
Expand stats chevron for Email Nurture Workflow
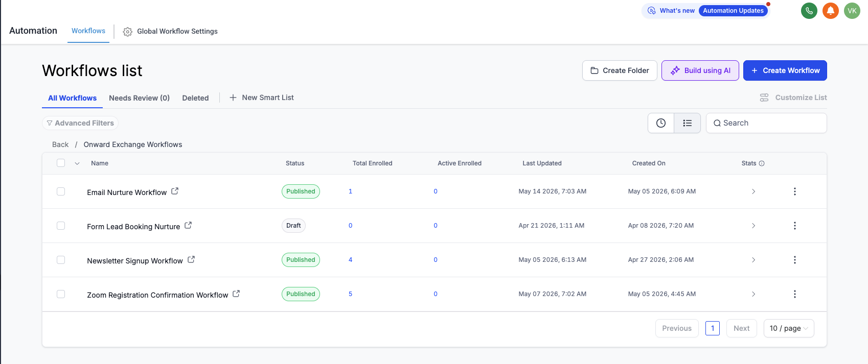(753, 191)
